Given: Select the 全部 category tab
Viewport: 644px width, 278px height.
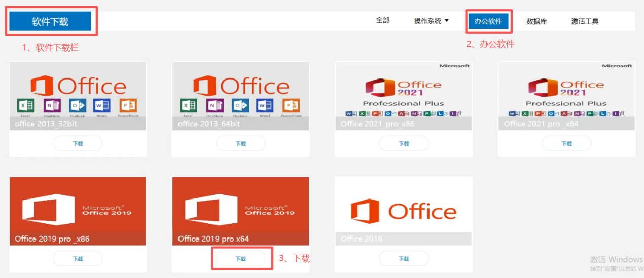Looking at the screenshot, I should 383,21.
